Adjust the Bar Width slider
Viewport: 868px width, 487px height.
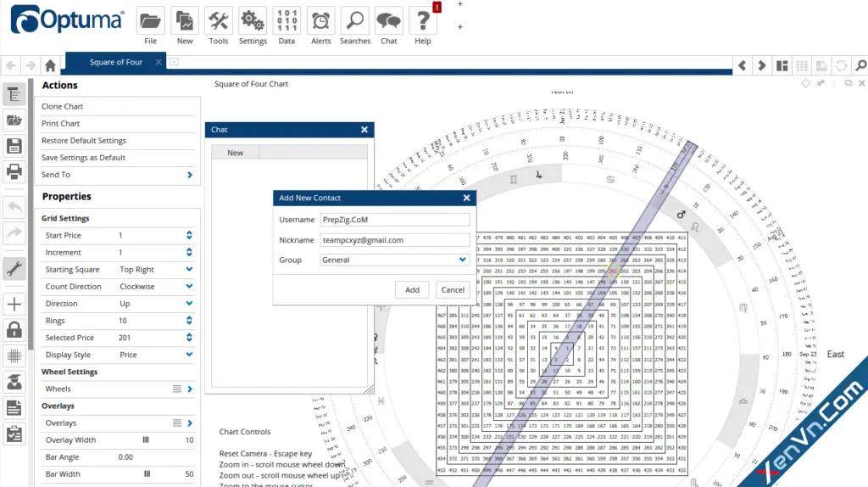coord(147,474)
